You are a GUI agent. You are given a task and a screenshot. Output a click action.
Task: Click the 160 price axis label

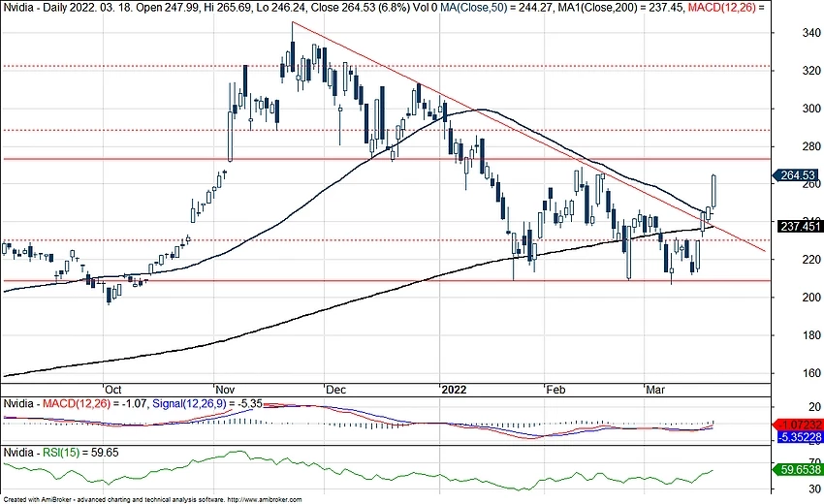811,372
